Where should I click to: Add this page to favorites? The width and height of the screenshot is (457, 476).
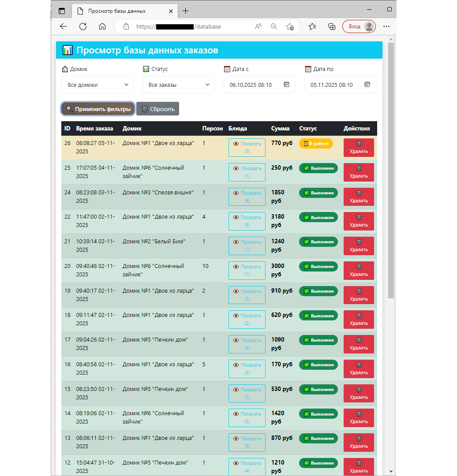[290, 27]
